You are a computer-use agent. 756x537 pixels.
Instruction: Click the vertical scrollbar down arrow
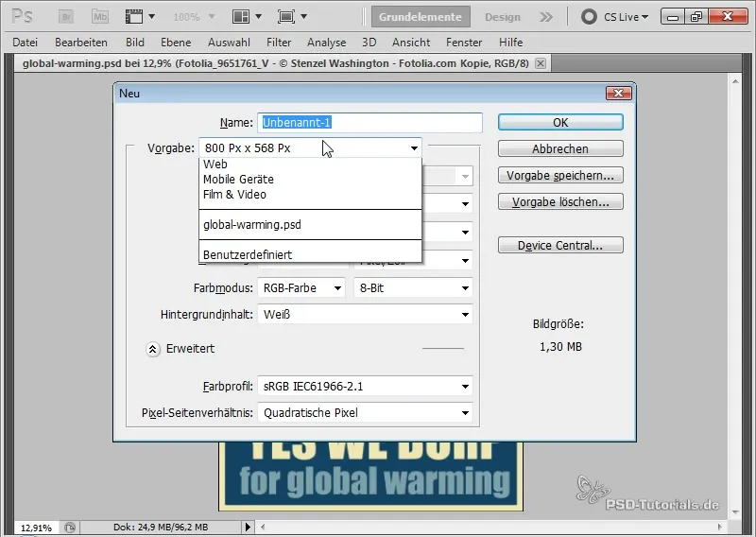point(735,512)
